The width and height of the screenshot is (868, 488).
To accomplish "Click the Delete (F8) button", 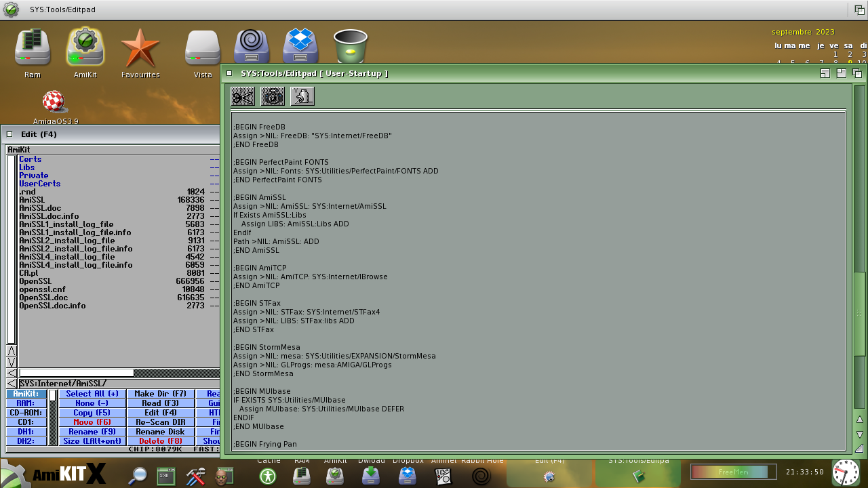I will 161,441.
